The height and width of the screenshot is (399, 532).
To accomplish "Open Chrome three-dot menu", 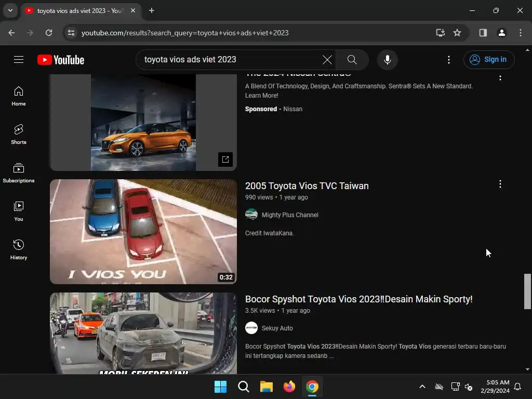I will tap(520, 33).
